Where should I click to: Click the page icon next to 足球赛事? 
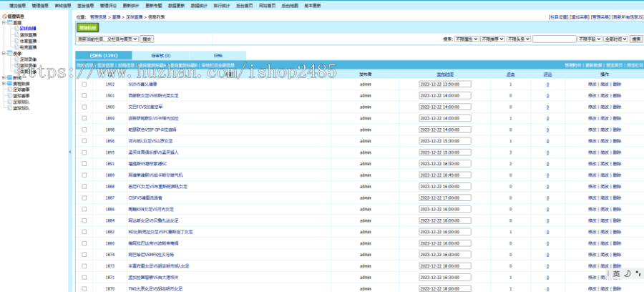pos(9,89)
